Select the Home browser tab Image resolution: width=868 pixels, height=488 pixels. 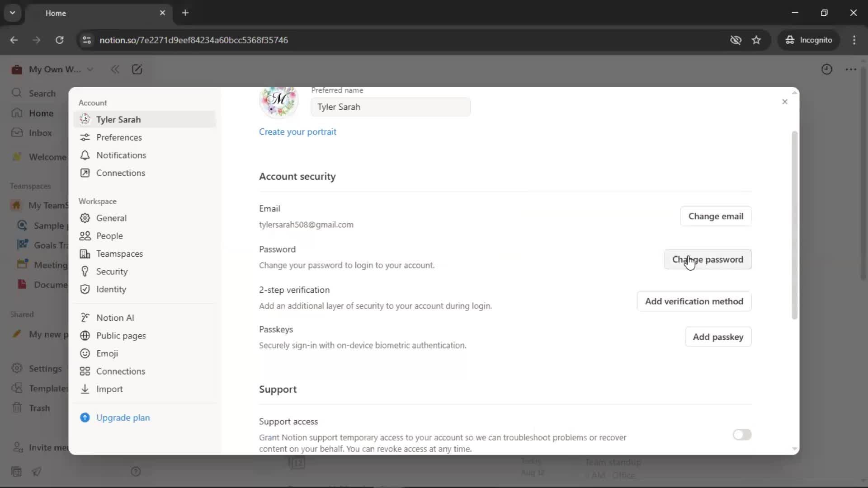(x=99, y=14)
